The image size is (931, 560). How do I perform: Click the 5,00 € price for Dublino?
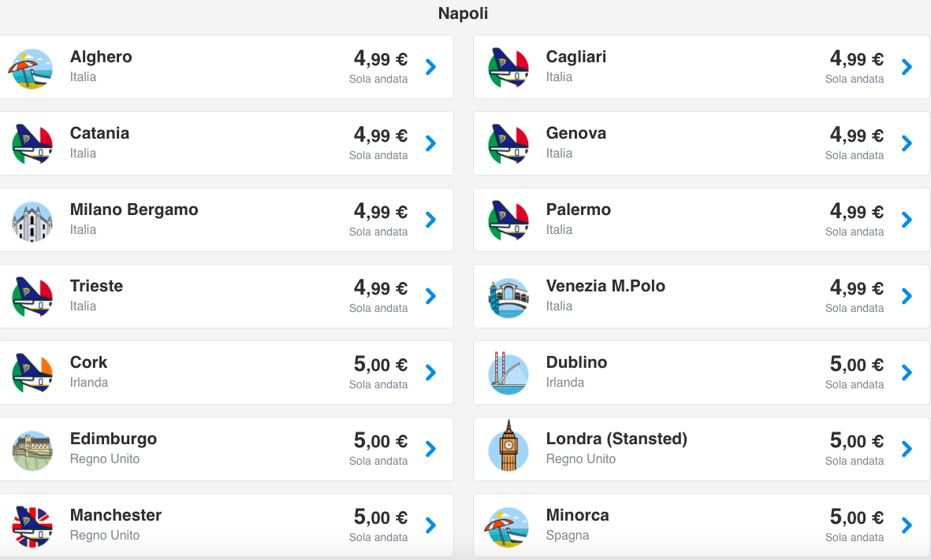[857, 364]
